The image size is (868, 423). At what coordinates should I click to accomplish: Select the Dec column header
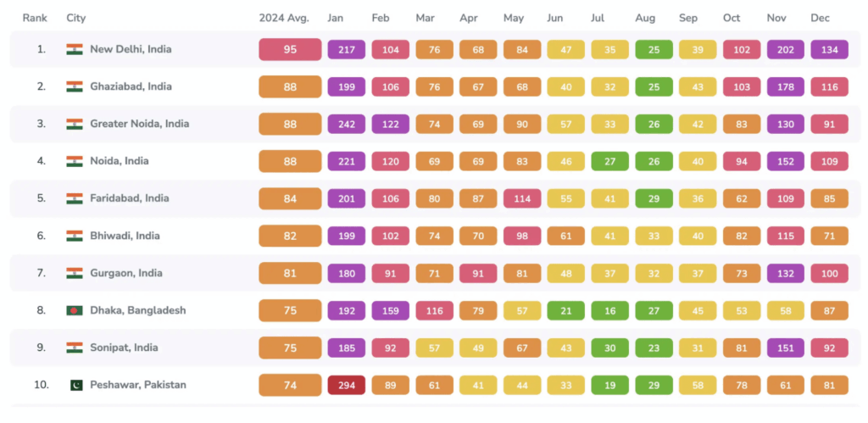[x=820, y=18]
